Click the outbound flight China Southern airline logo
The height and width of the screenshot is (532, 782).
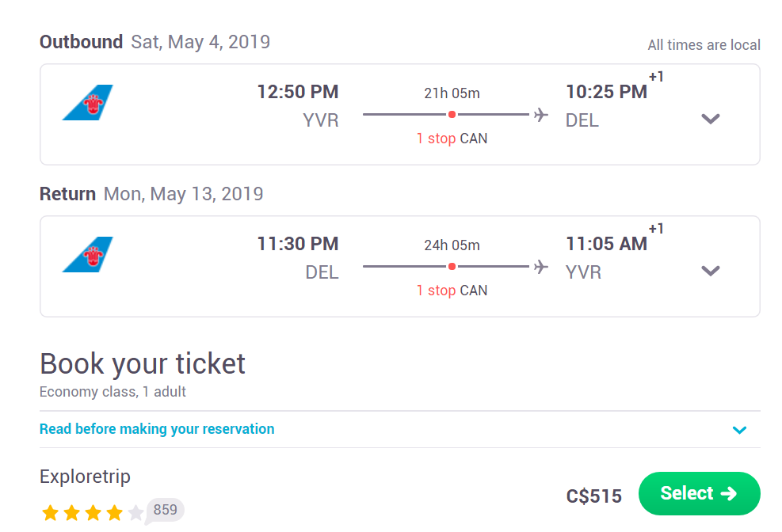[88, 103]
